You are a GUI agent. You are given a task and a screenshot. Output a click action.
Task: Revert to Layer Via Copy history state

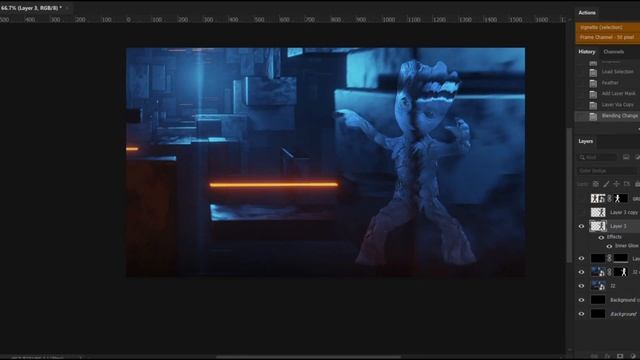click(618, 105)
